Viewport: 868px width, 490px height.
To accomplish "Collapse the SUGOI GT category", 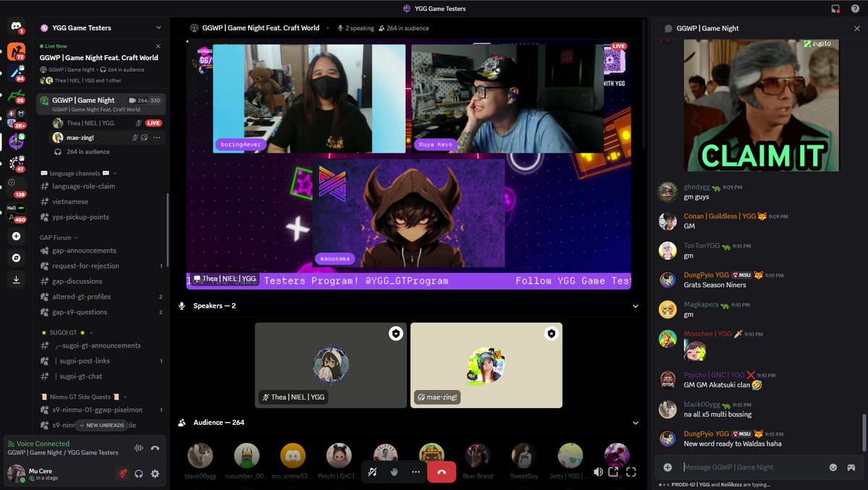I will pyautogui.click(x=91, y=332).
